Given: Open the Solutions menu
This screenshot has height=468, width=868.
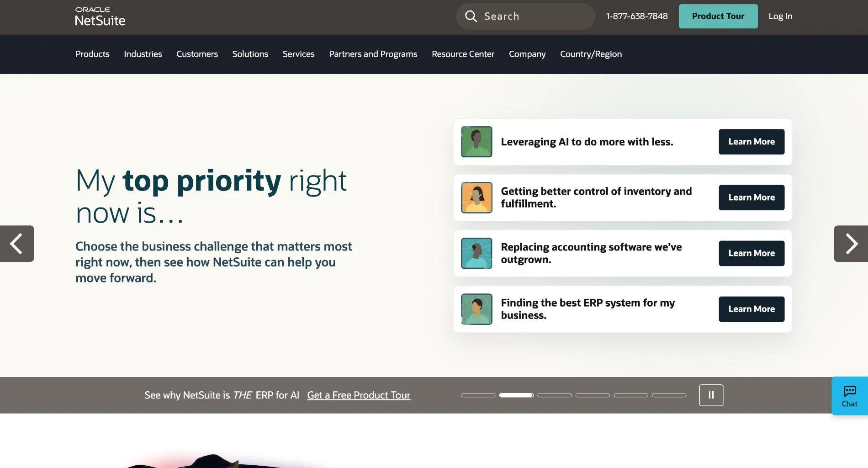Looking at the screenshot, I should tap(250, 54).
